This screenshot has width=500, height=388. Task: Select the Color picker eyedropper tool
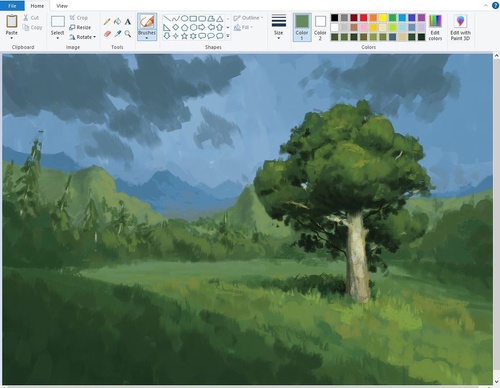(117, 34)
